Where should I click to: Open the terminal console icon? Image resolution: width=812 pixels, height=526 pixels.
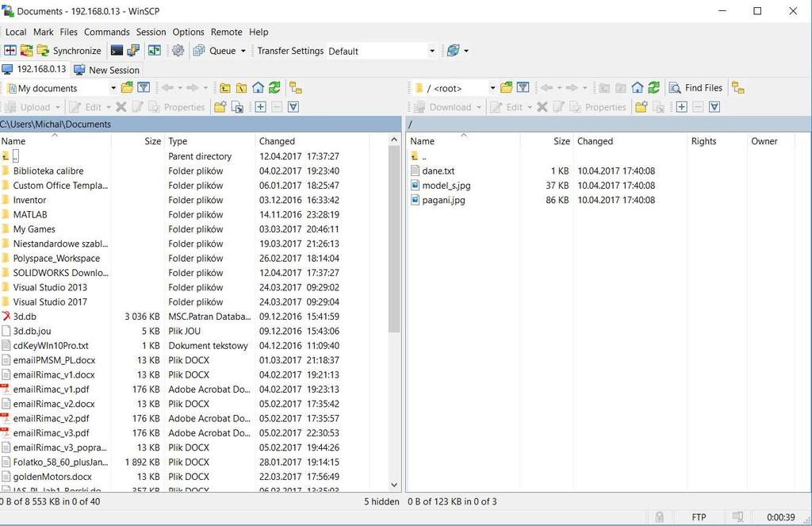pyautogui.click(x=117, y=50)
